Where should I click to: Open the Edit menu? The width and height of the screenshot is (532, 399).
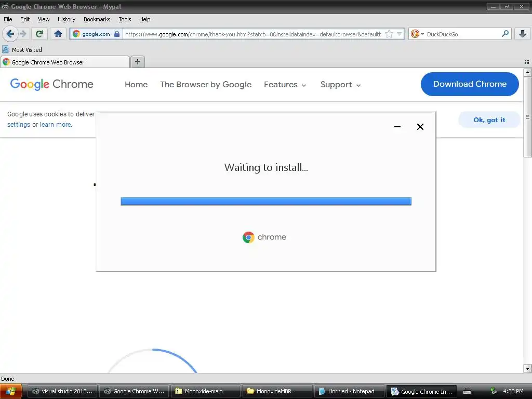coord(25,19)
